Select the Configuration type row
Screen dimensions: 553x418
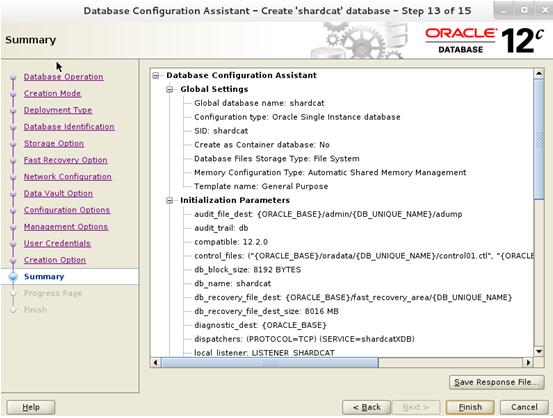click(x=297, y=117)
